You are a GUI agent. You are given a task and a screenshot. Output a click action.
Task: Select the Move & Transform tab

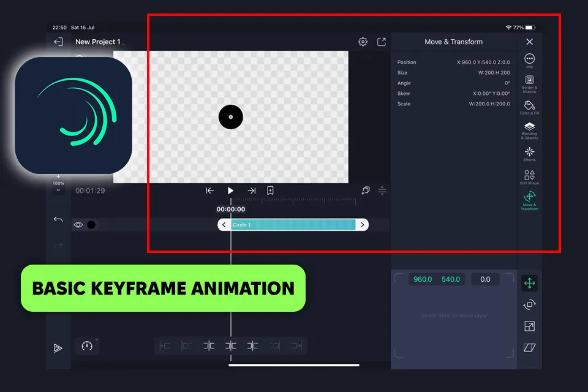529,199
